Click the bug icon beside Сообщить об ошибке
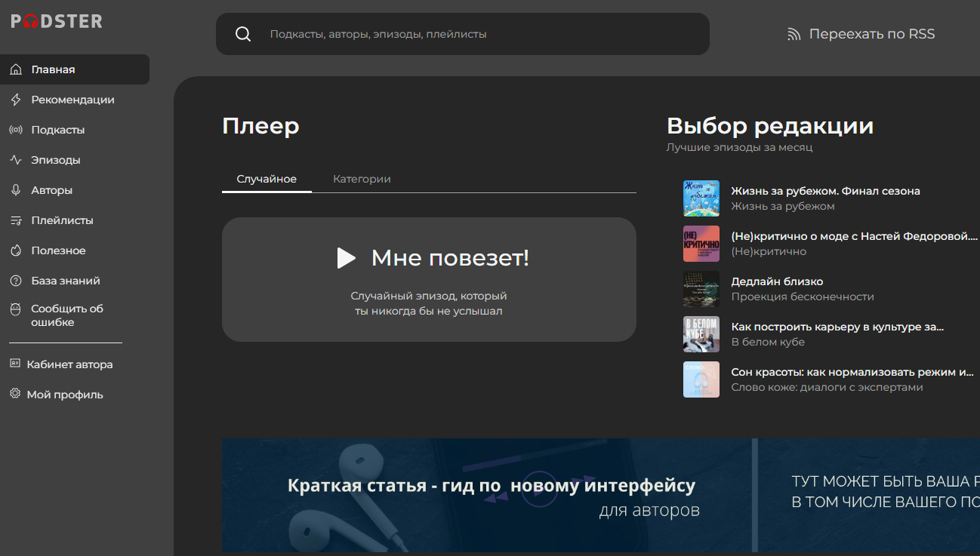 [16, 309]
